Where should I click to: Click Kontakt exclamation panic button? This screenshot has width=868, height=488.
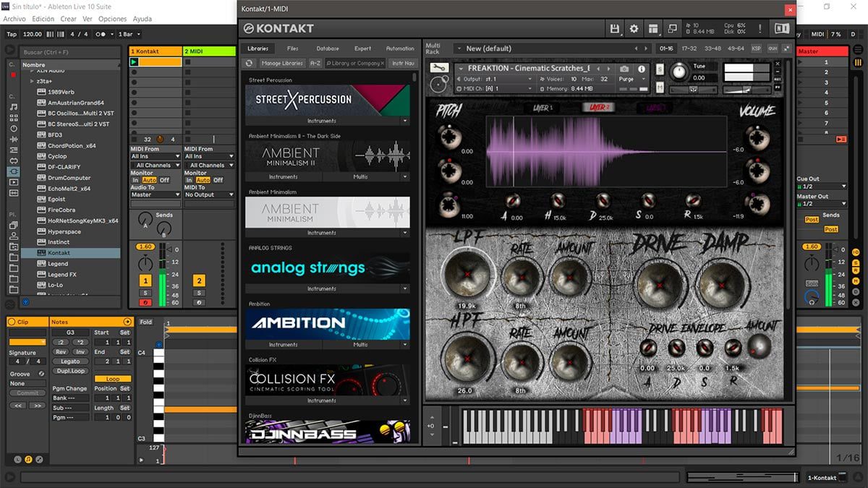coord(760,28)
